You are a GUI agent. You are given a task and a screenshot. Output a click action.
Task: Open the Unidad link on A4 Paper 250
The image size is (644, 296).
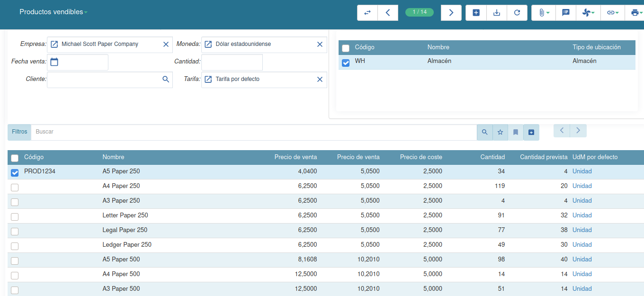(x=582, y=186)
